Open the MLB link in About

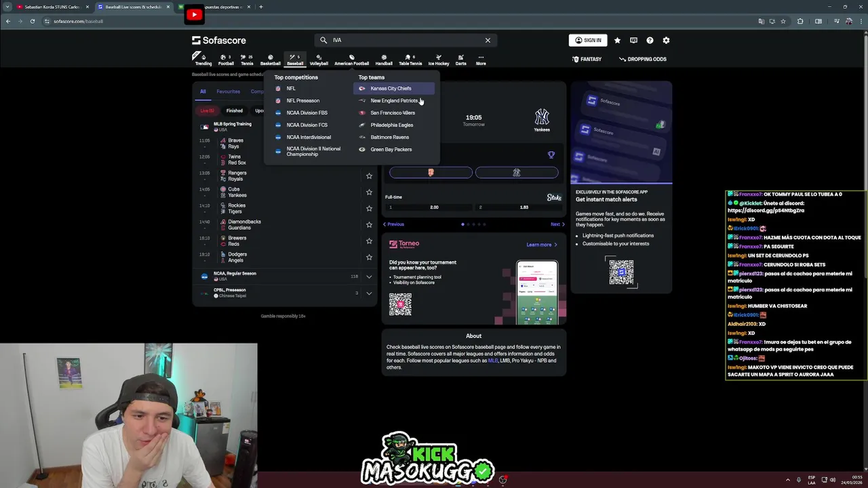coord(493,361)
